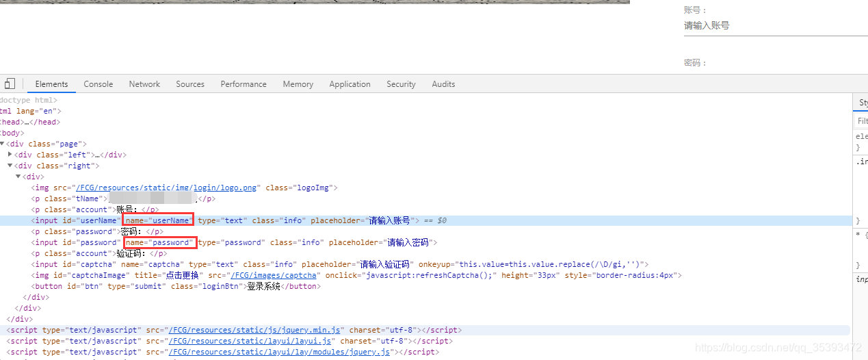Open the lay/modules/jquery.js script link
The height and width of the screenshot is (360, 868).
click(x=280, y=352)
